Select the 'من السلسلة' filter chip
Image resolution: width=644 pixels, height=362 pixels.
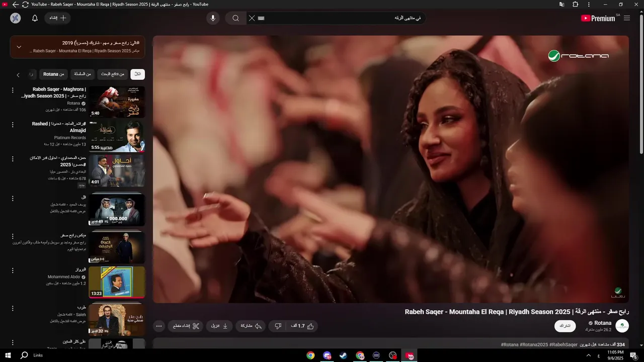[83, 74]
